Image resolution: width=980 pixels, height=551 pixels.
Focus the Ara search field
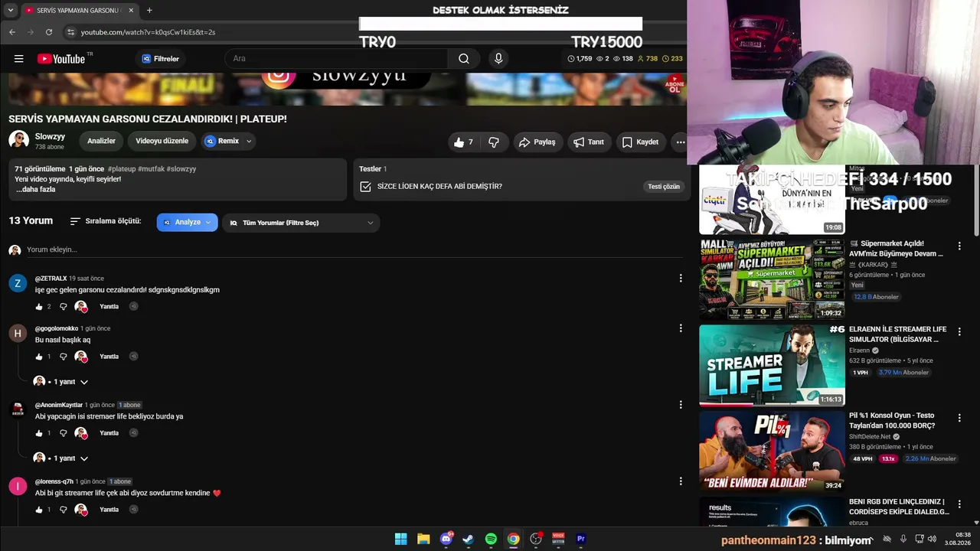coord(337,59)
